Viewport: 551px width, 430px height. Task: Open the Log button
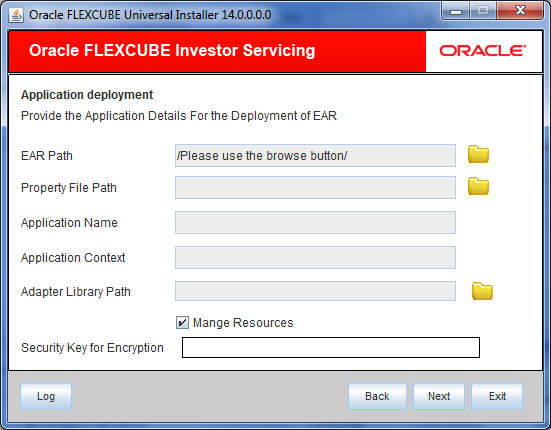[46, 396]
